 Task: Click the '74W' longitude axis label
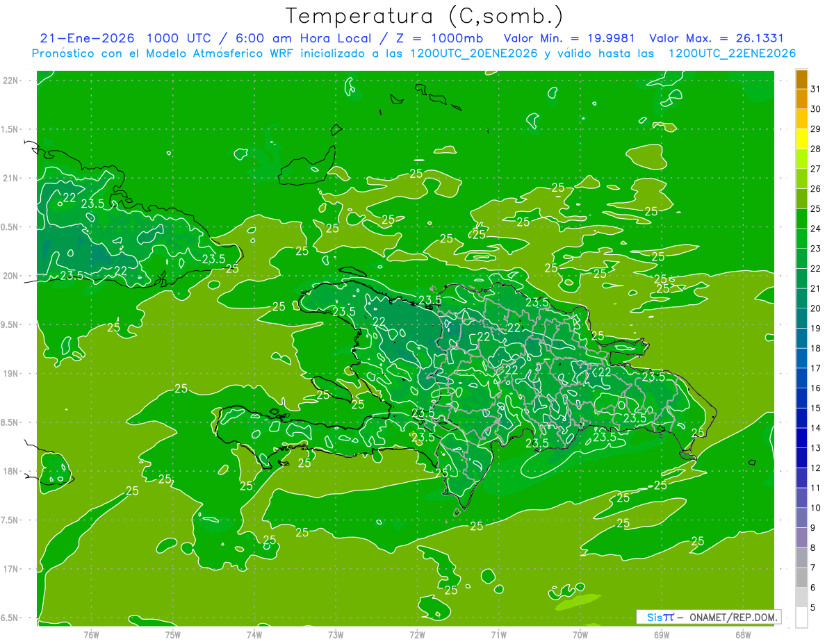click(x=254, y=634)
